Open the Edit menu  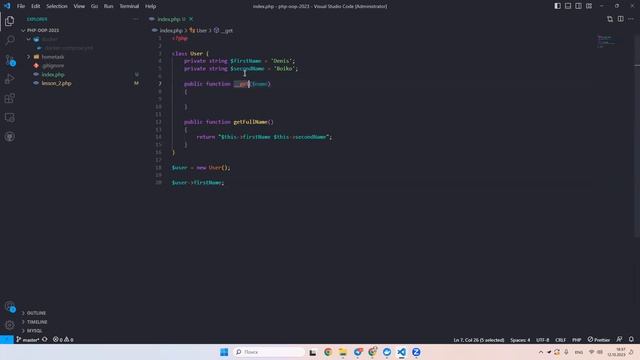tap(36, 6)
